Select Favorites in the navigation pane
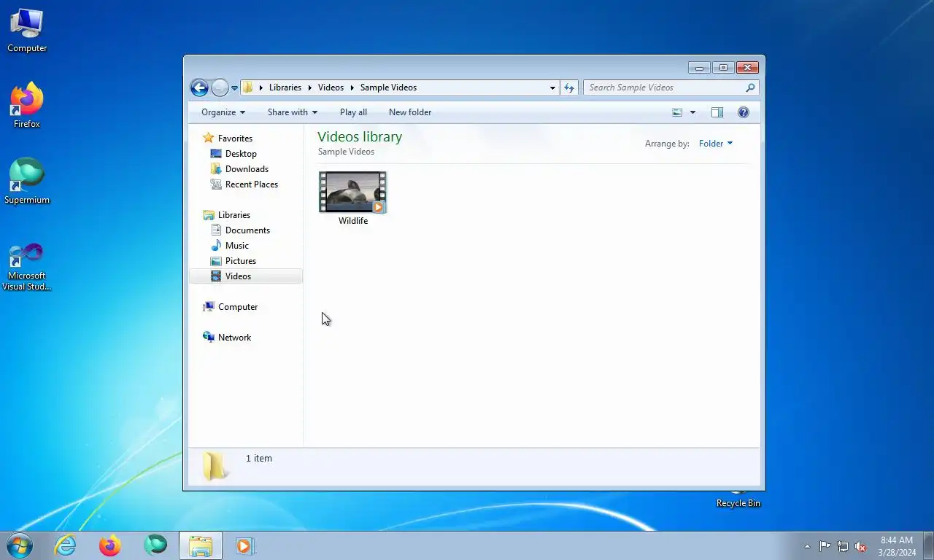Viewport: 934px width, 560px height. point(235,139)
